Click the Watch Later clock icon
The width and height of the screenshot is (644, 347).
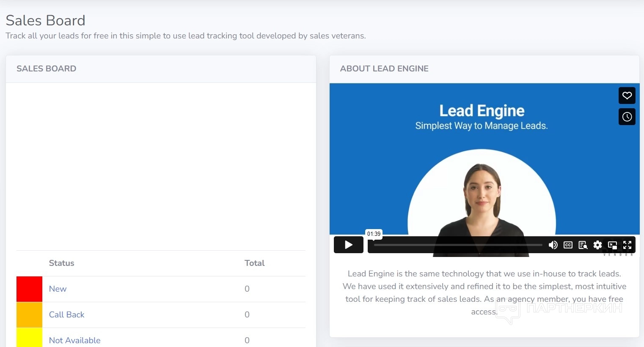[627, 117]
